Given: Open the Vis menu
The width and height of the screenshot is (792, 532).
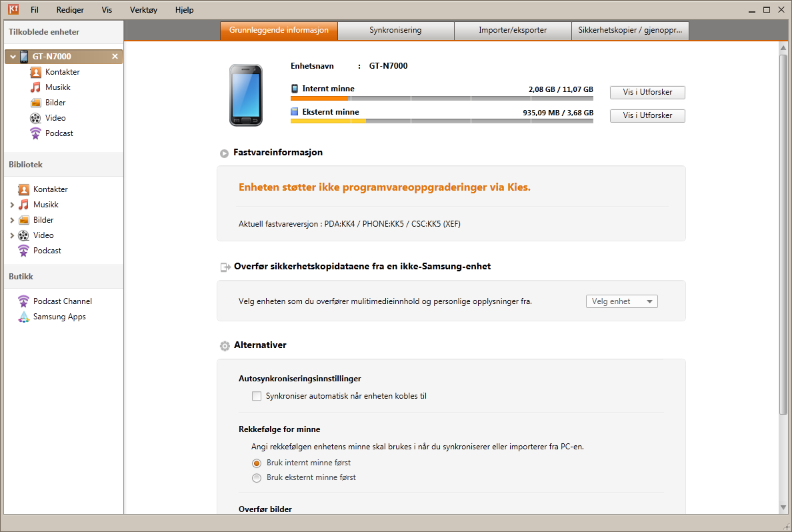Looking at the screenshot, I should [x=107, y=9].
